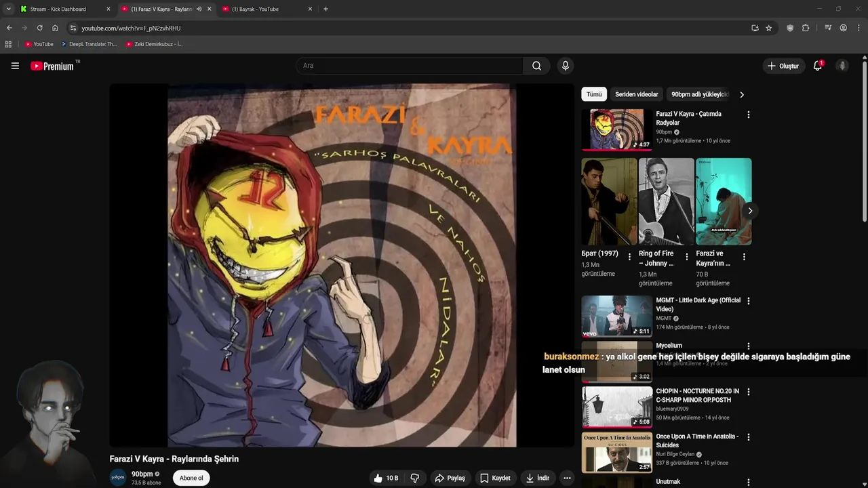Select the 90bpm adlı yükleyici chip
Image resolution: width=868 pixels, height=488 pixels.
click(x=699, y=94)
